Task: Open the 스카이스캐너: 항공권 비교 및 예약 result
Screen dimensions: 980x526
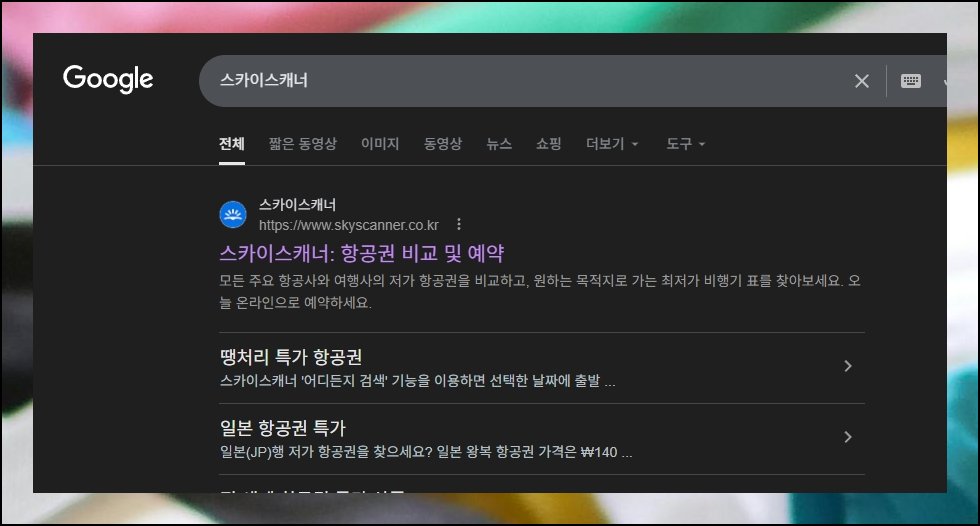Action: [361, 253]
